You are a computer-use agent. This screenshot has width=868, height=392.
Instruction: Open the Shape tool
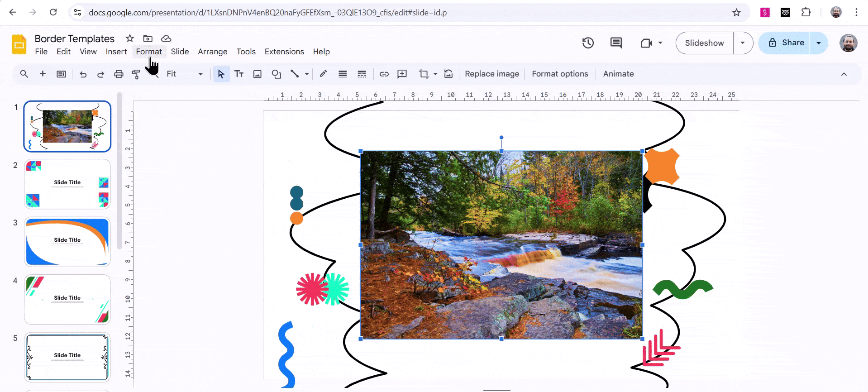click(x=276, y=74)
